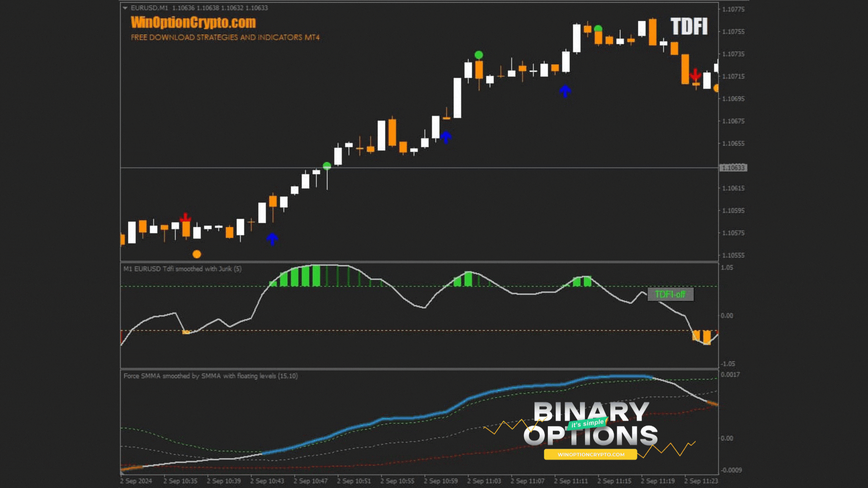
Task: Click the FREE DOWNLOAD STRATEGIES AND INDICATORS MT4 text
Action: [x=224, y=38]
